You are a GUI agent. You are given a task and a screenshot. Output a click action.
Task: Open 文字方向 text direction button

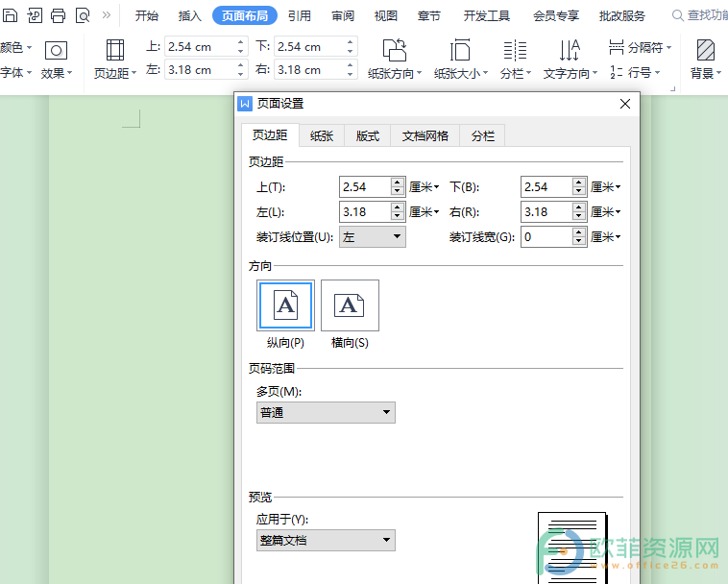pos(570,61)
